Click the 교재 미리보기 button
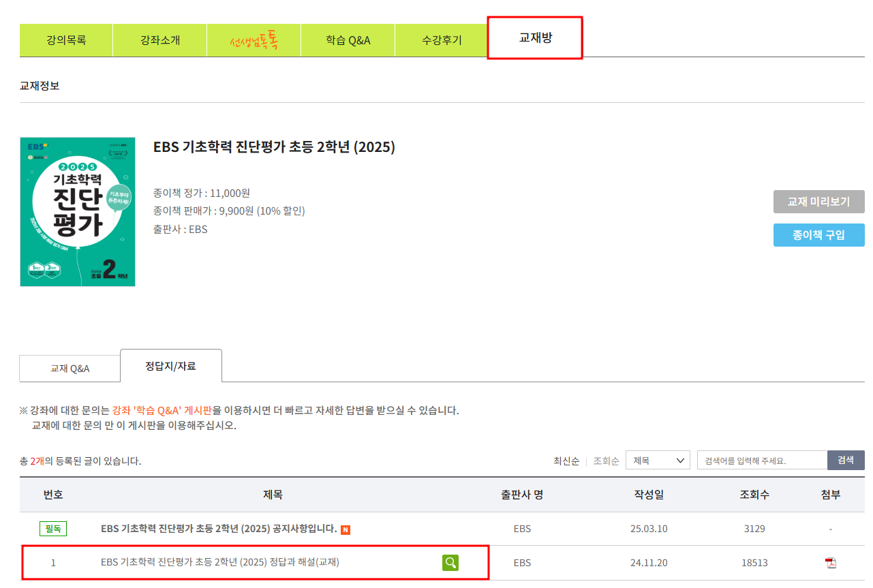 coord(818,202)
